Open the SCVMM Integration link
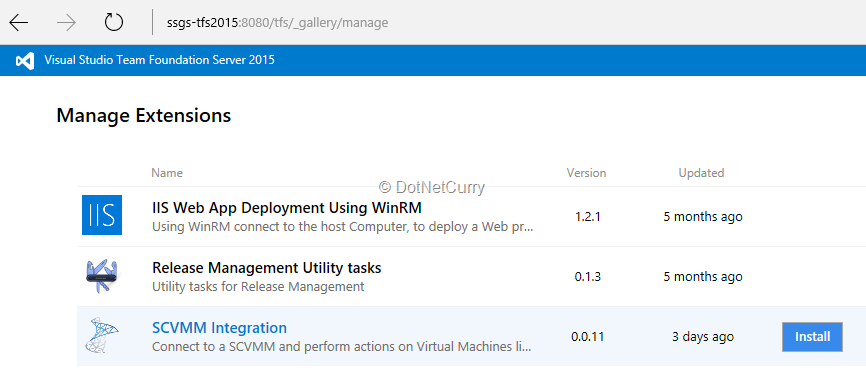 point(219,328)
